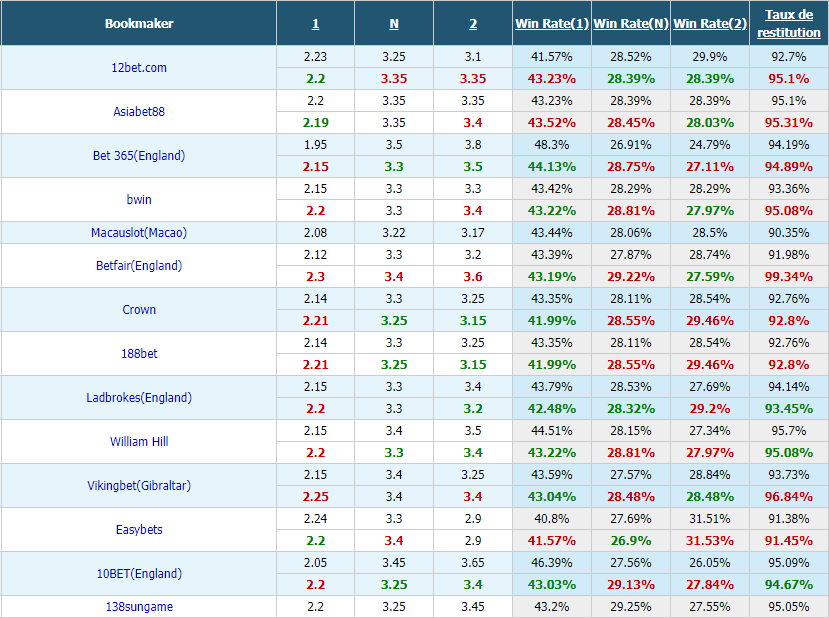The width and height of the screenshot is (829, 618).
Task: Open the Macauslot(Macao) link
Action: coord(139,233)
